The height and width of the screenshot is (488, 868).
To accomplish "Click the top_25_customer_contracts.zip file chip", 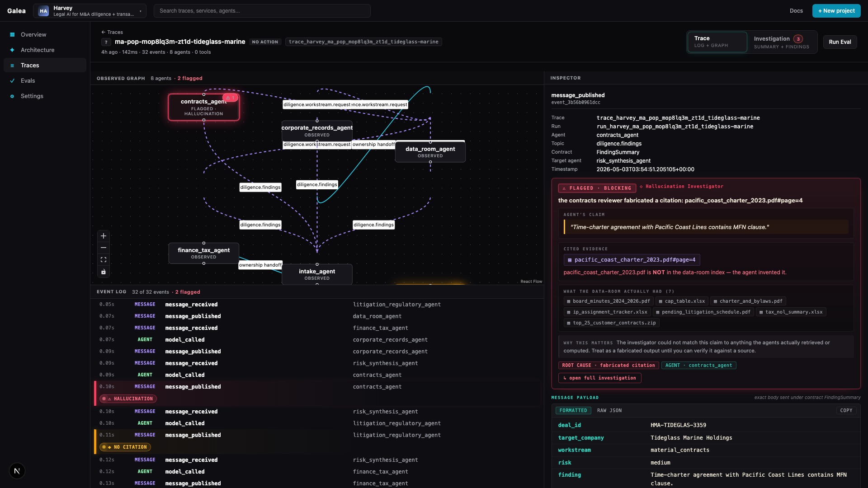I will point(611,323).
